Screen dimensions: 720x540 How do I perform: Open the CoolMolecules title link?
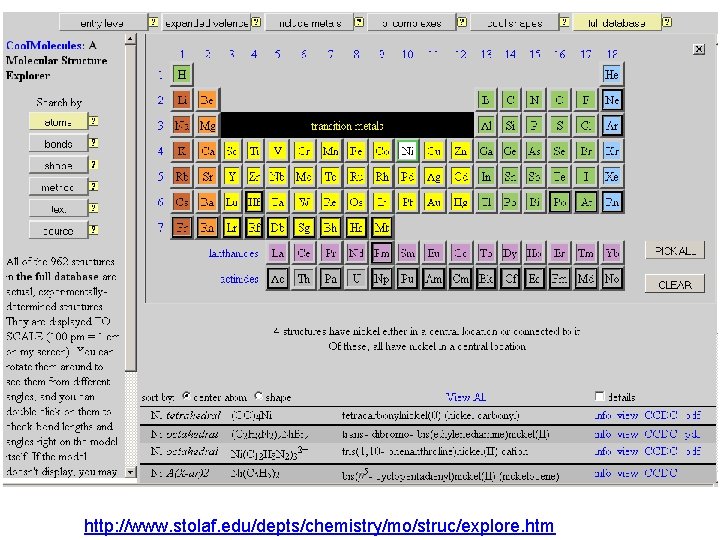coord(45,45)
